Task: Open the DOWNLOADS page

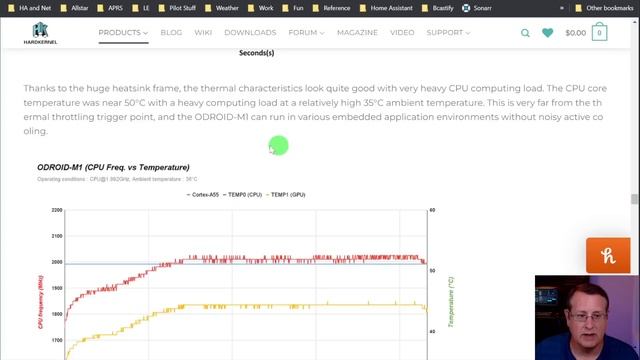Action: click(x=250, y=33)
